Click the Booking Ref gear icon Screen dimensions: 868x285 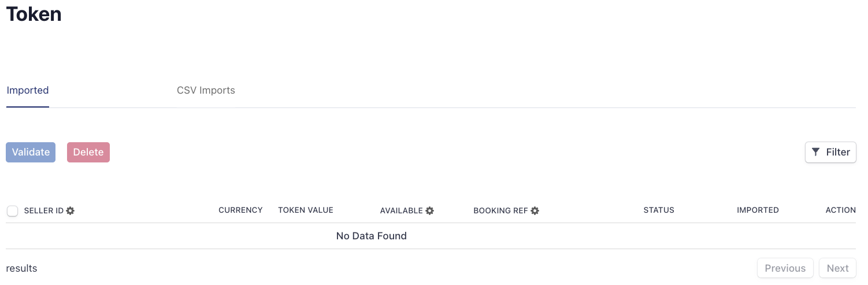(x=535, y=211)
